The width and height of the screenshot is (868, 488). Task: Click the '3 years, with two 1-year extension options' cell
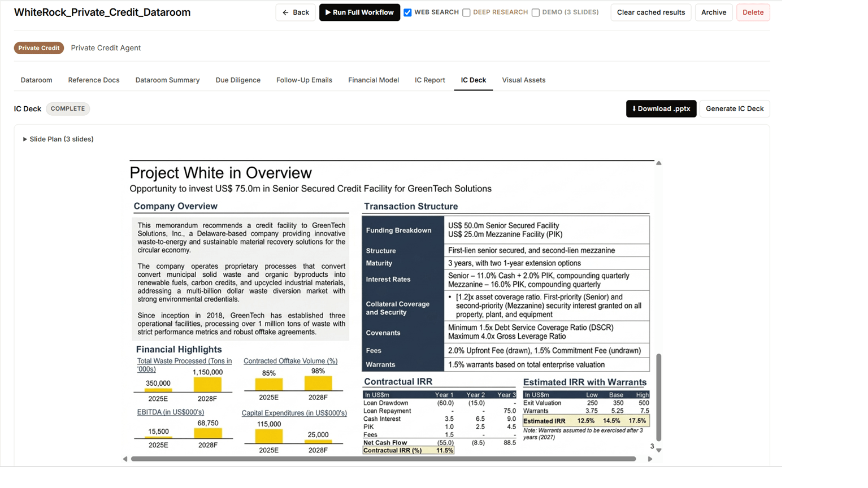(x=515, y=263)
